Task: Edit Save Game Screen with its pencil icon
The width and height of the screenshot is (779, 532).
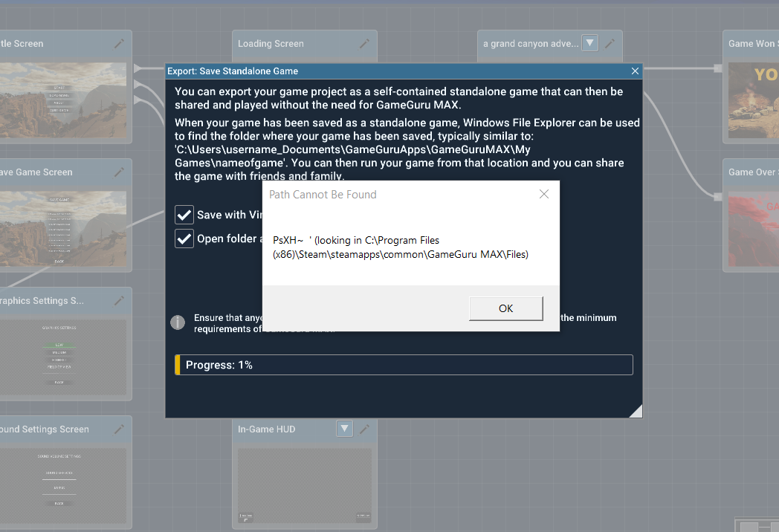Action: pyautogui.click(x=119, y=172)
